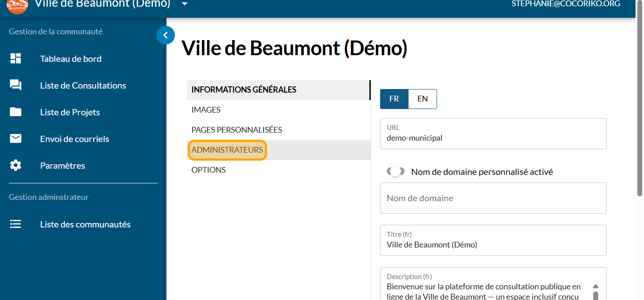Open the Administrateurs tab
The width and height of the screenshot is (644, 300).
[227, 150]
